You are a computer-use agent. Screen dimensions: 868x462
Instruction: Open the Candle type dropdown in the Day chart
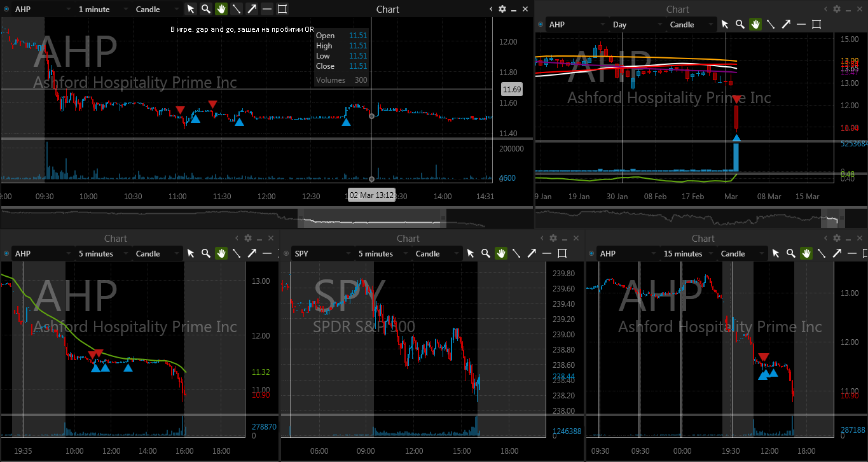[691, 24]
